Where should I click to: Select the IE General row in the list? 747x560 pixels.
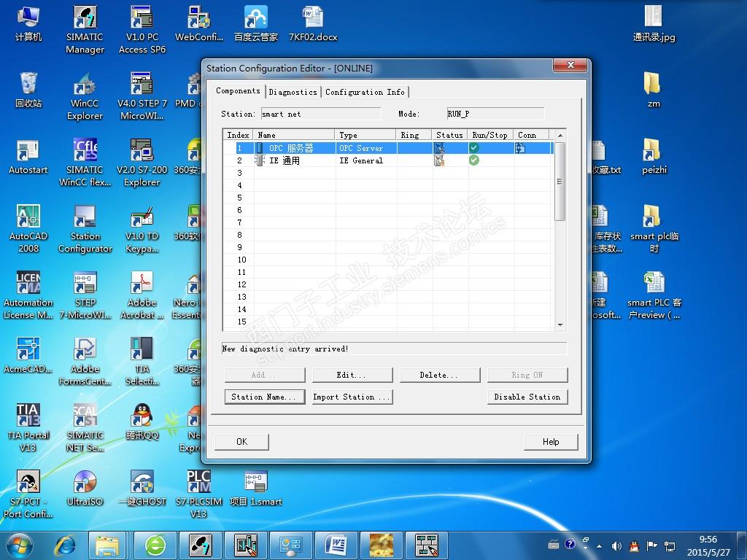pos(292,160)
